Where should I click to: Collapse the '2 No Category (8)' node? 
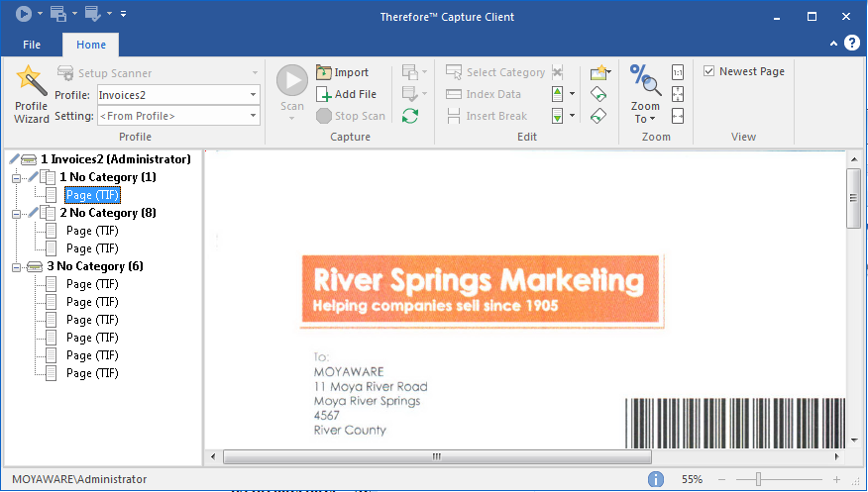tap(16, 214)
